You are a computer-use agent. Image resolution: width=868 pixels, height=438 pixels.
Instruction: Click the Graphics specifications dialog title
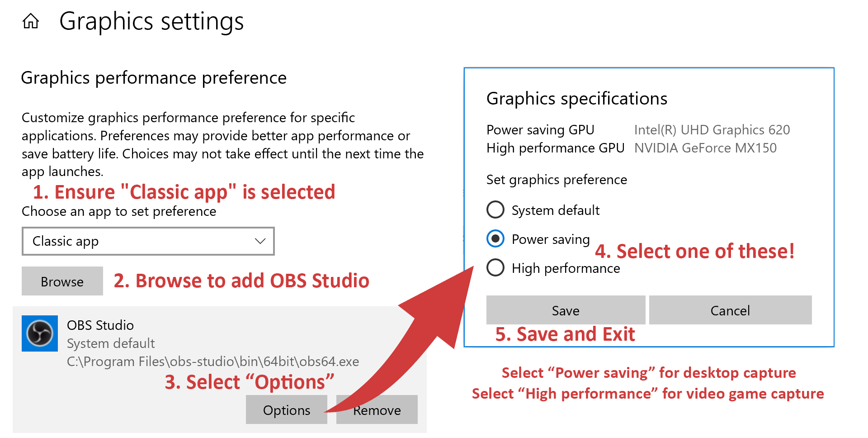[x=576, y=98]
